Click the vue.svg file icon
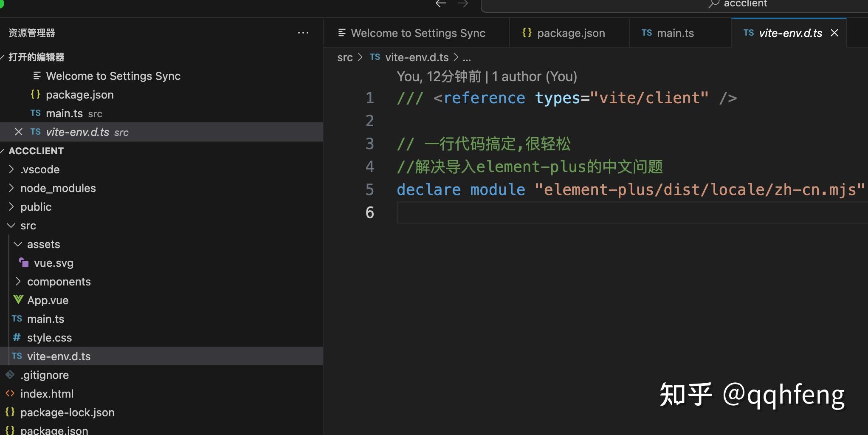Screen dimensions: 868x435 24,263
